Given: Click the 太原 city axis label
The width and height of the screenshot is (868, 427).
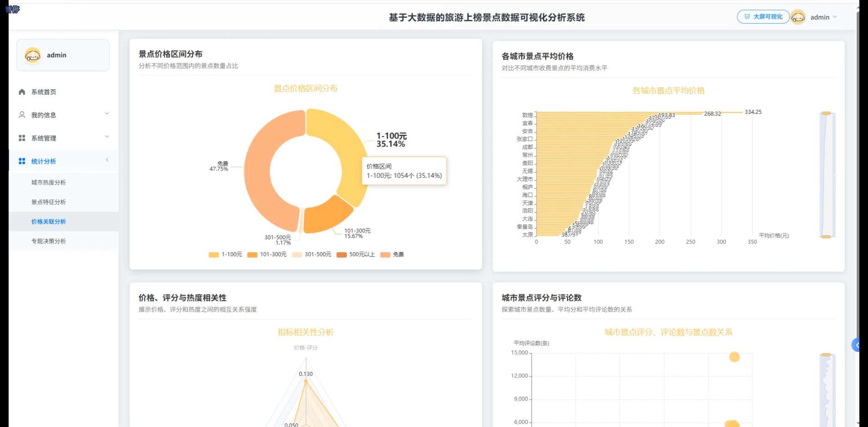Looking at the screenshot, I should coord(528,235).
